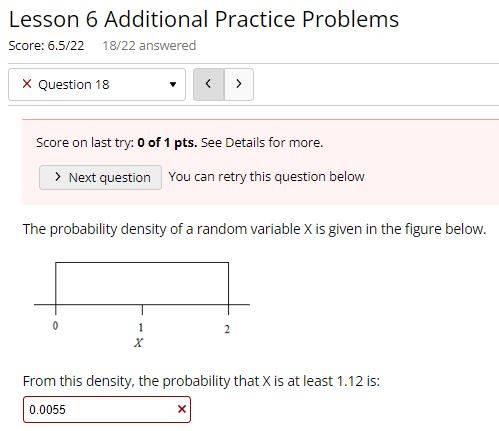Click the italic X axis label under graph

click(x=138, y=342)
